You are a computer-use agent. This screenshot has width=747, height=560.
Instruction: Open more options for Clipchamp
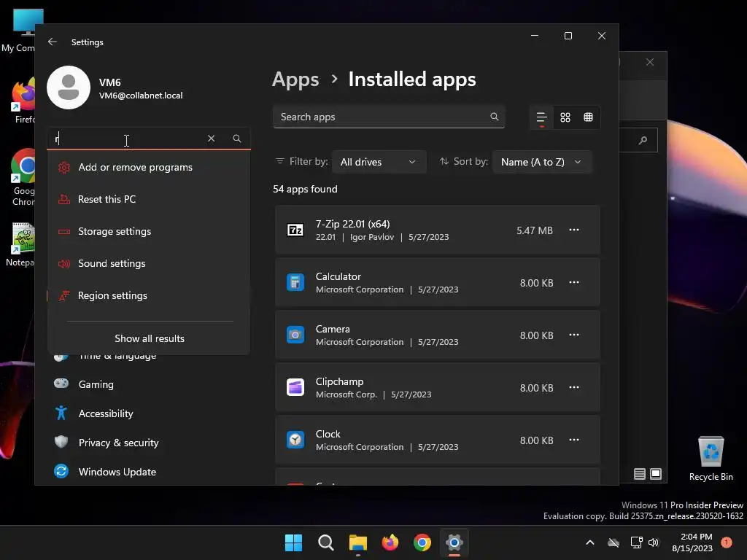coord(574,387)
